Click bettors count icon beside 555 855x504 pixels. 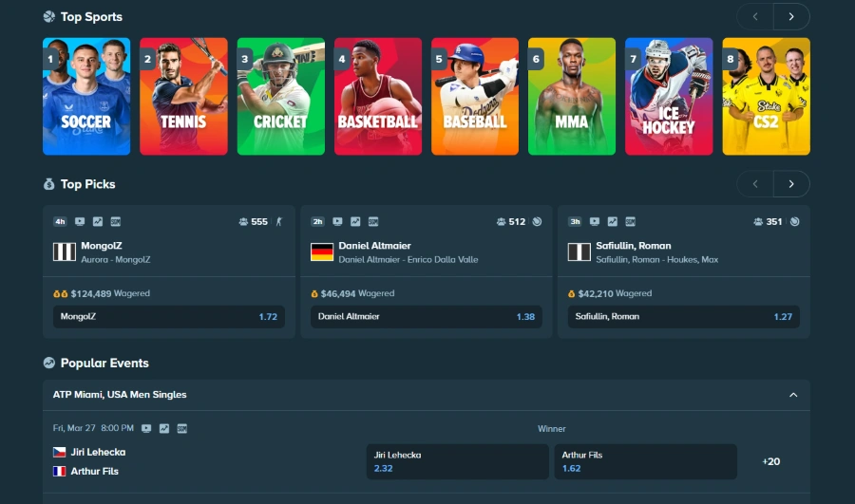point(243,222)
